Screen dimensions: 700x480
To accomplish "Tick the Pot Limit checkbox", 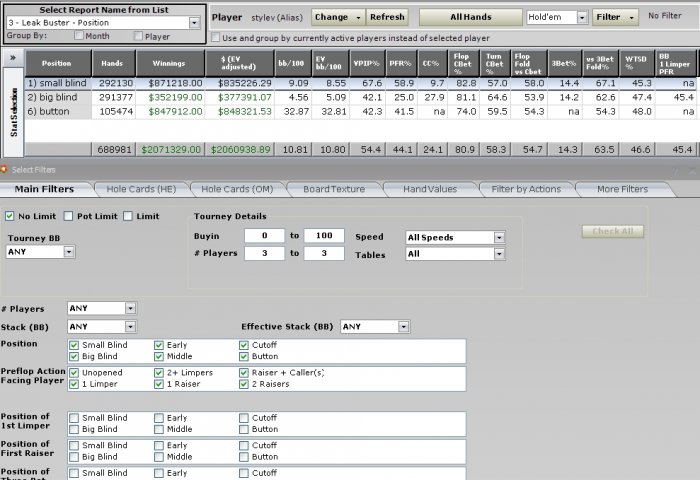I will 68,216.
